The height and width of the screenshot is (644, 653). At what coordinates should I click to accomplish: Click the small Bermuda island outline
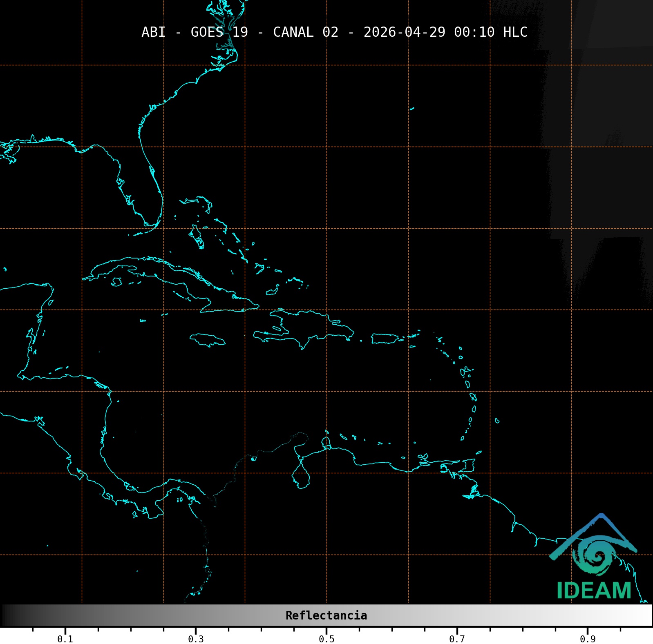412,109
